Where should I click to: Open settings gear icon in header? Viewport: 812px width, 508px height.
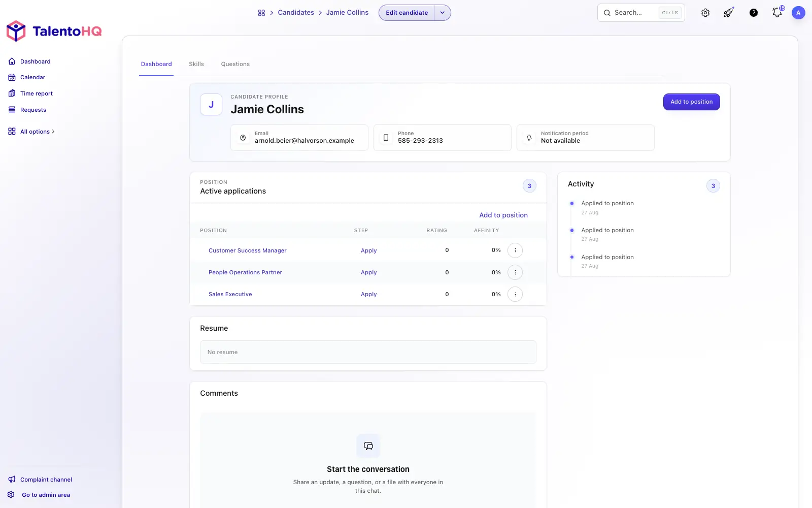click(x=705, y=13)
